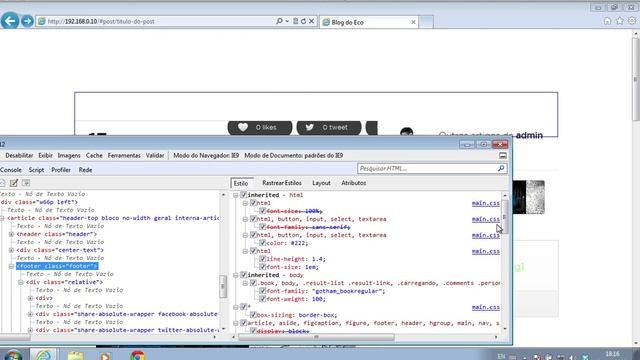The width and height of the screenshot is (640, 360).
Task: Open the Validar menu
Action: tap(155, 156)
